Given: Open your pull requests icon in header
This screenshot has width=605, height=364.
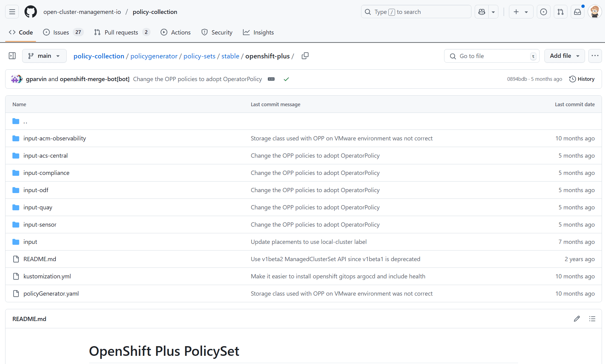Looking at the screenshot, I should (x=560, y=12).
